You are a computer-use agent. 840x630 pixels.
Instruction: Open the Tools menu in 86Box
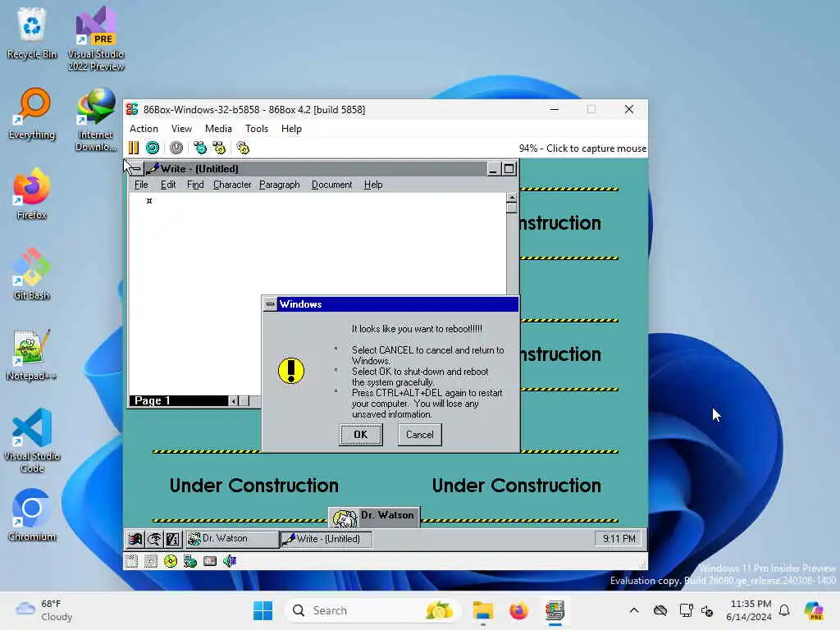[x=257, y=129]
